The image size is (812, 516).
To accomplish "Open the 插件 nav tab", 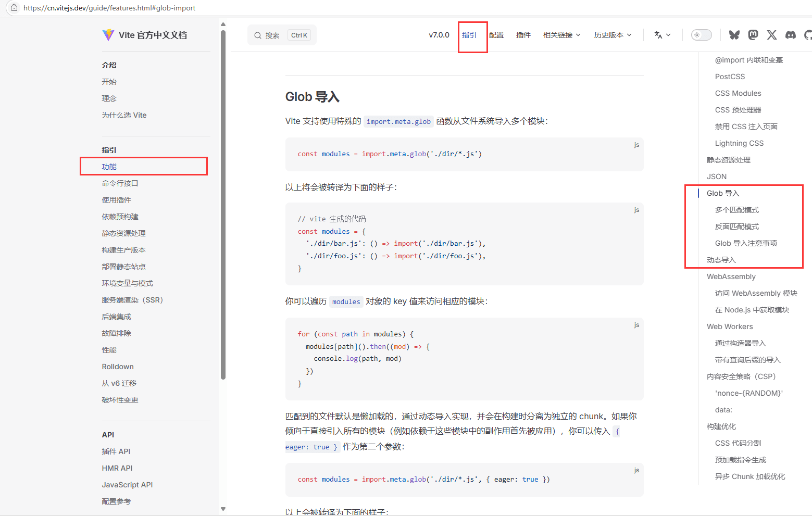I will 523,35.
